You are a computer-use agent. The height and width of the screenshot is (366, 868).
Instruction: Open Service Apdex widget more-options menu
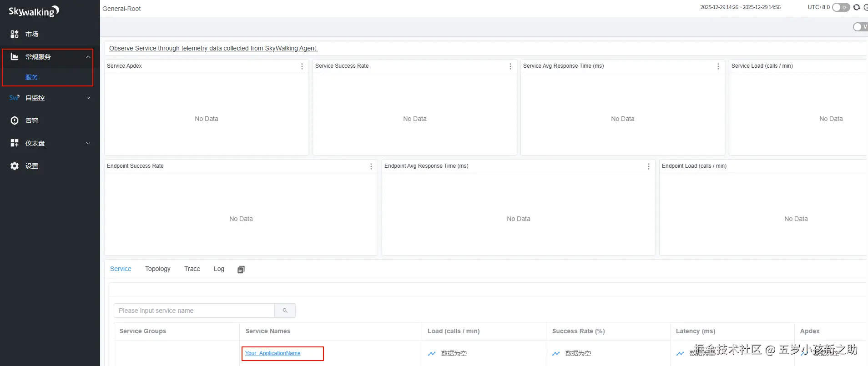(x=302, y=66)
